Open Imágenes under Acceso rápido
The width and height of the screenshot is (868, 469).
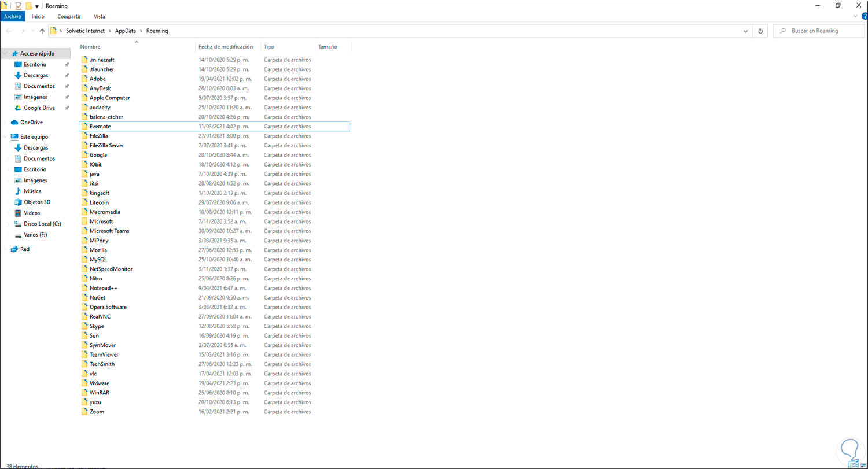click(35, 97)
